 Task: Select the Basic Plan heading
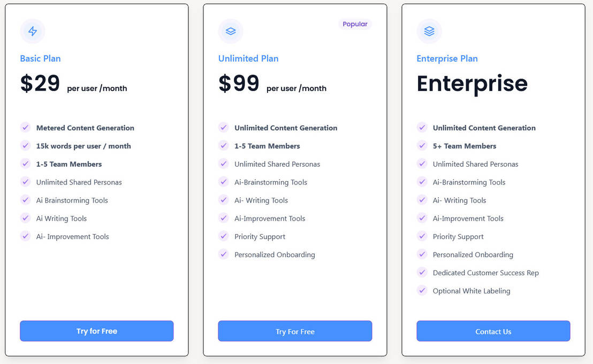(40, 59)
